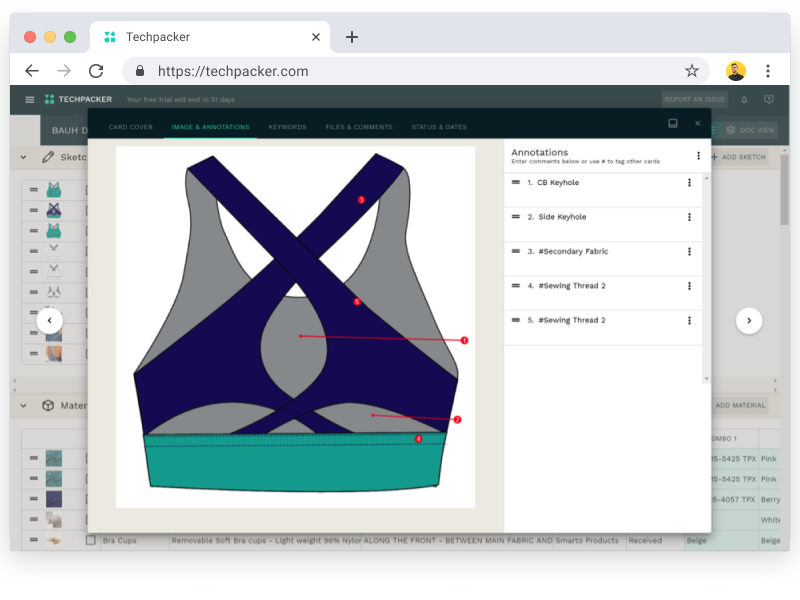The width and height of the screenshot is (800, 600).
Task: Switch to the Status & Dates tab
Action: (x=439, y=127)
